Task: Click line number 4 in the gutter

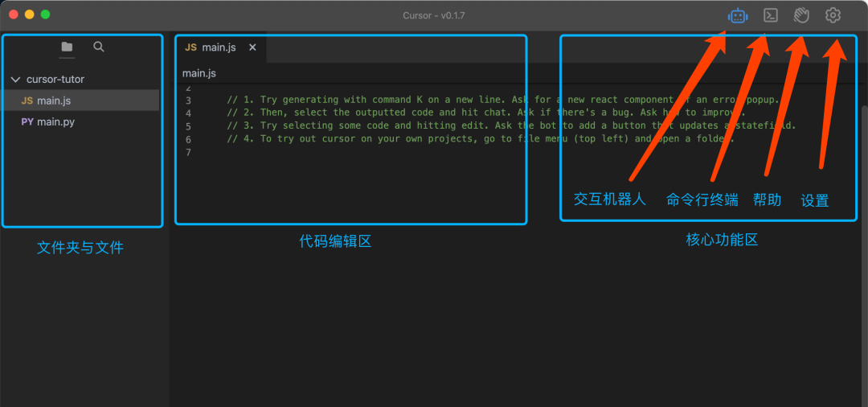Action: [x=189, y=113]
